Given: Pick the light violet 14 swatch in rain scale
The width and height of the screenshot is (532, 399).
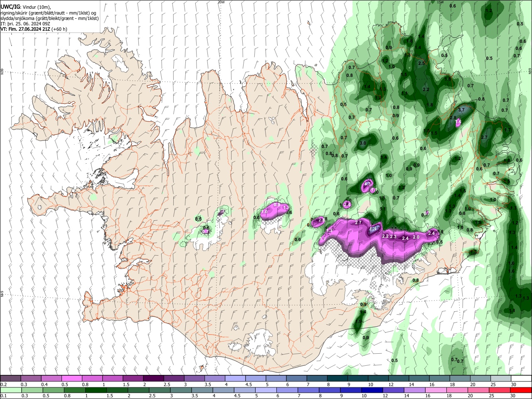Looking at the screenshot, I should tap(414, 390).
